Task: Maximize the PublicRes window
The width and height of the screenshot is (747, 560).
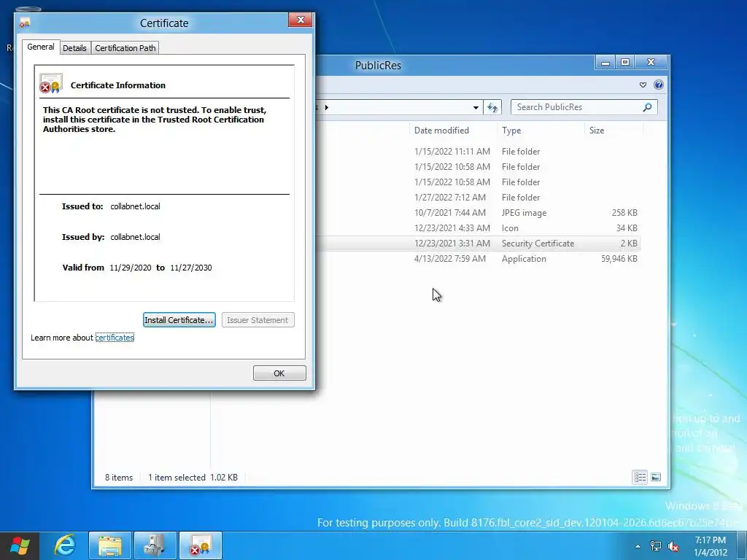Action: pos(625,62)
